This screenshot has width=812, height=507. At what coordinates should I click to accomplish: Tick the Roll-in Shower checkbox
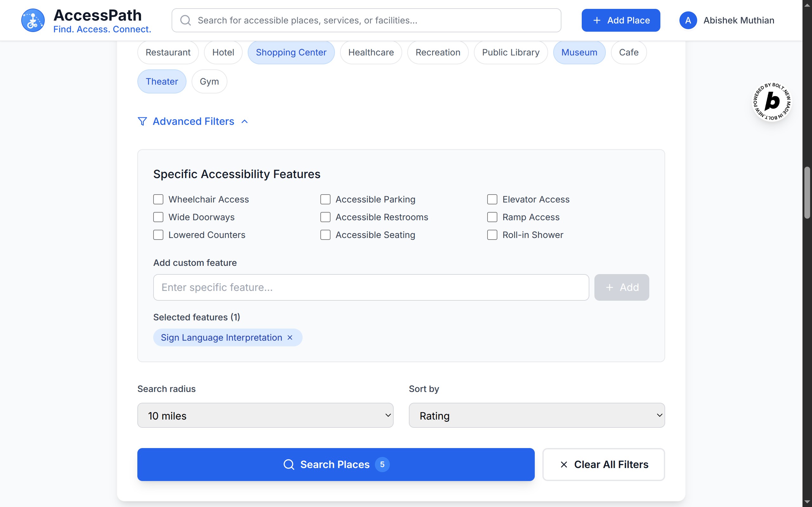(x=492, y=235)
